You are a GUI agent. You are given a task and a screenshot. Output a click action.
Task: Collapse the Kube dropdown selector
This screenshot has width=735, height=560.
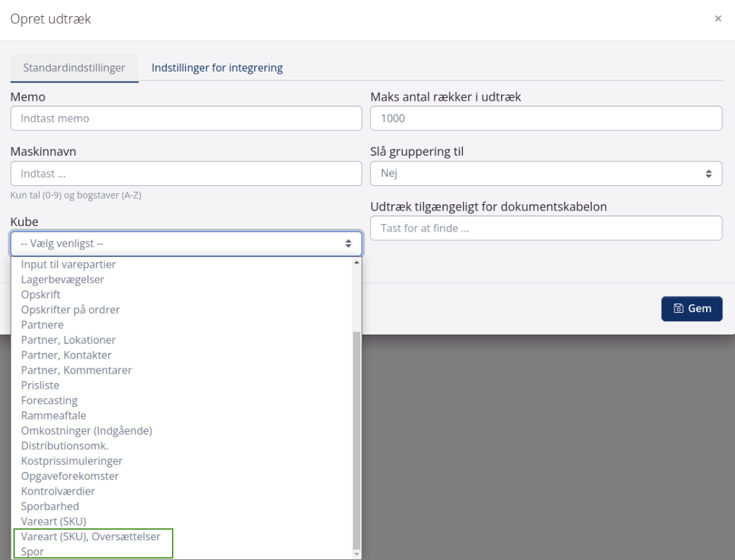click(x=186, y=244)
